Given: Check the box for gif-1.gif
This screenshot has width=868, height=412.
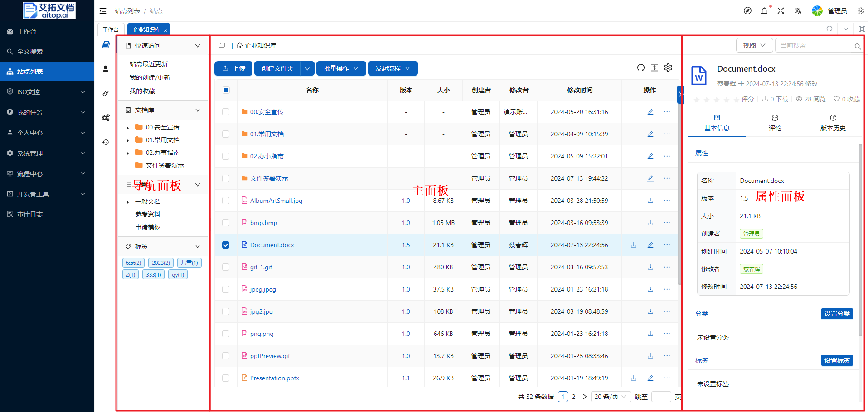Looking at the screenshot, I should (x=226, y=267).
